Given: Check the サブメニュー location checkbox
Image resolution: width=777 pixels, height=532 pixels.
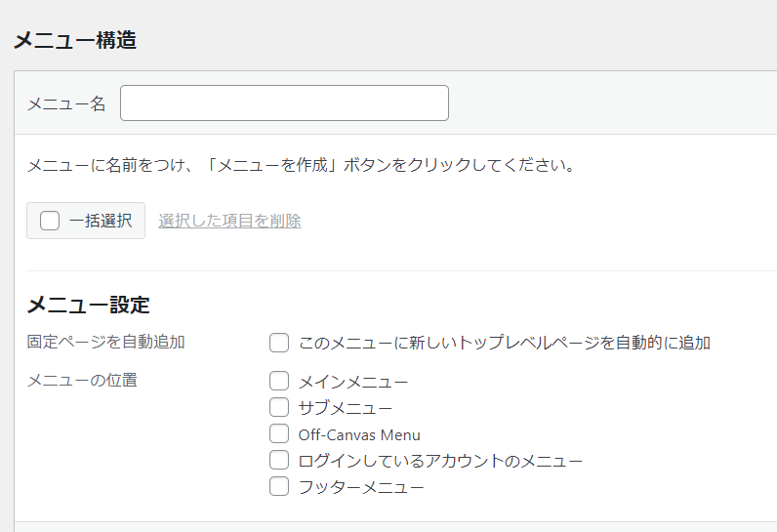Looking at the screenshot, I should tap(279, 408).
